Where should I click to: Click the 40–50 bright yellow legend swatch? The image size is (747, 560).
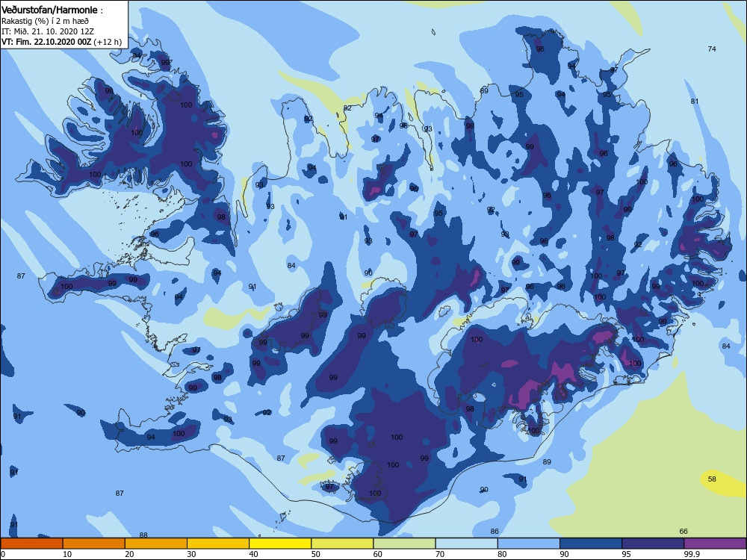280,544
